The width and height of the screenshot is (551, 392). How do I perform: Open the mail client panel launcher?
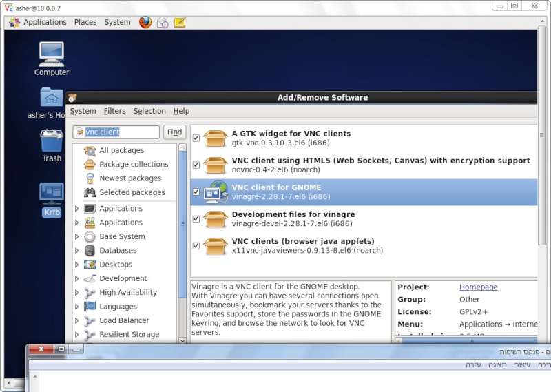coord(163,23)
